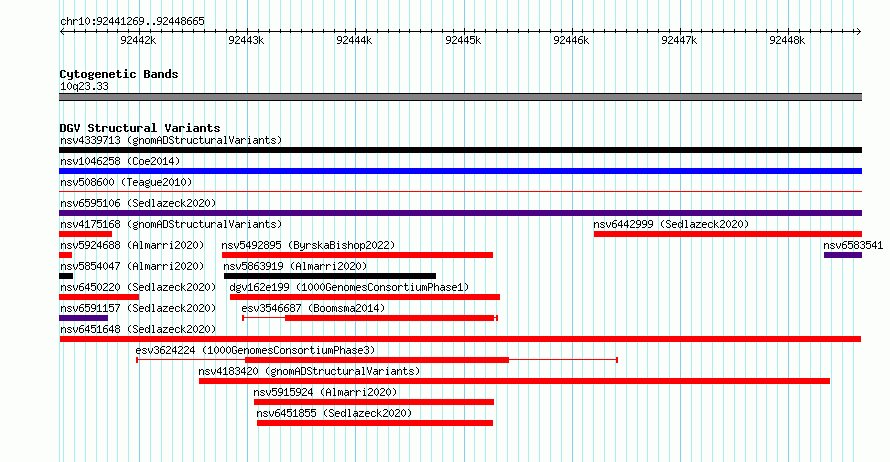Click the purple nsv6583541 bar
The height and width of the screenshot is (462, 890).
[x=843, y=255]
